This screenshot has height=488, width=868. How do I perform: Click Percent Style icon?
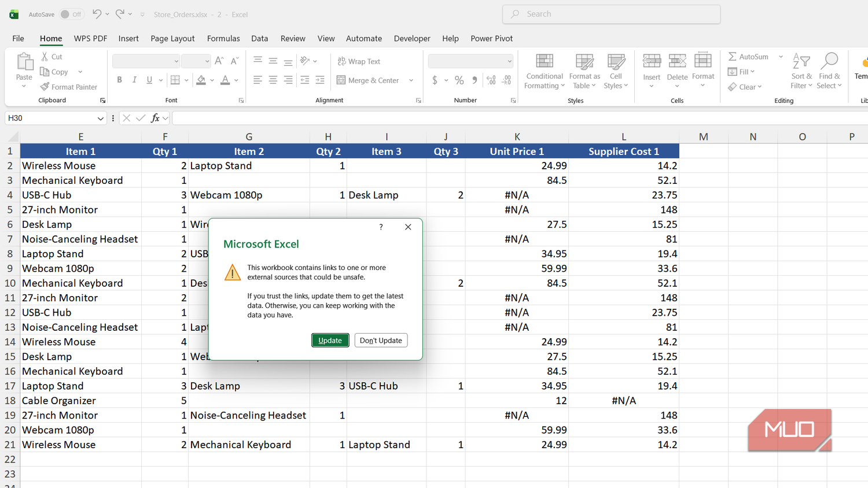pos(459,80)
